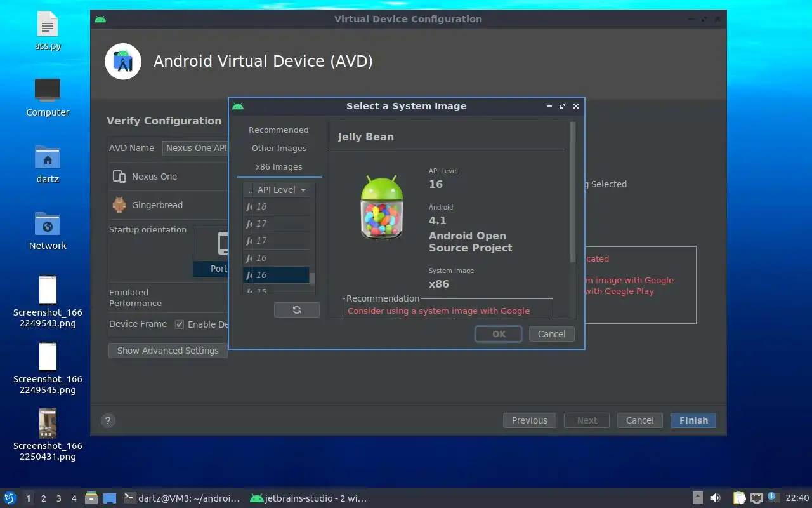Click the AVD Name input field

195,148
